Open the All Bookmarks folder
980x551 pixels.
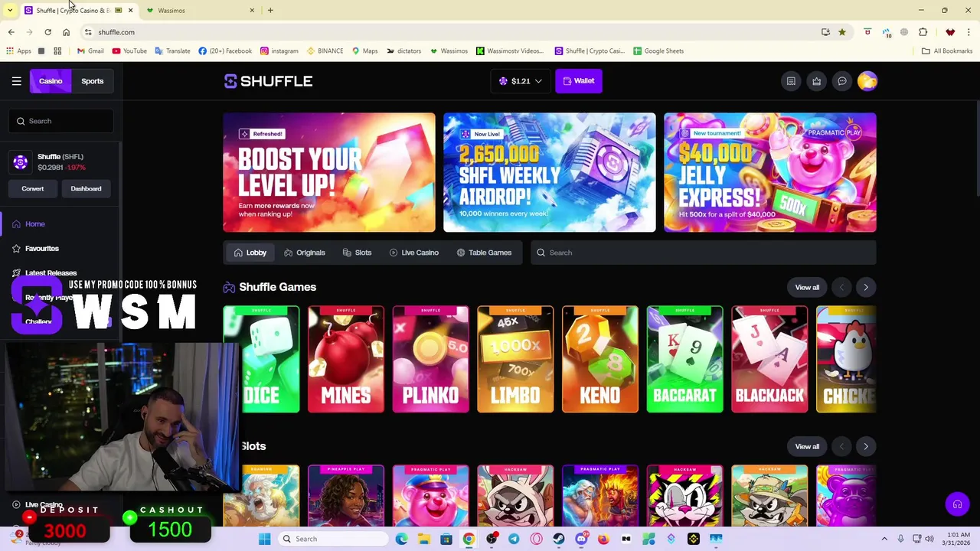pos(947,51)
